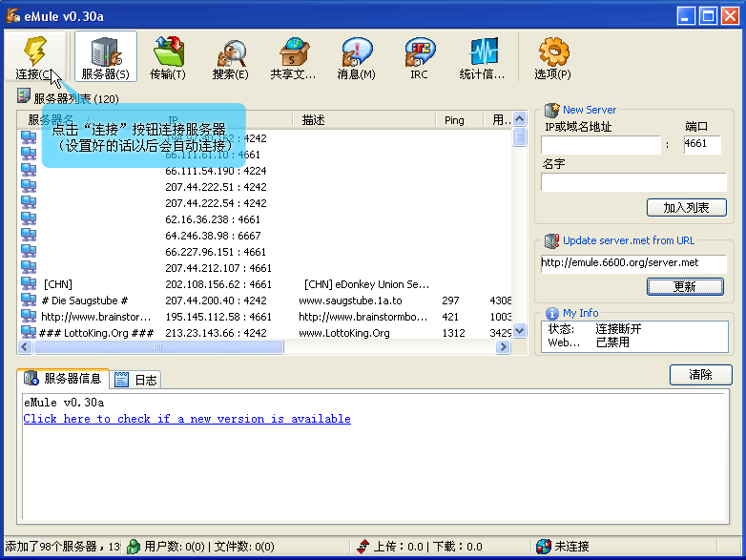Open the IRC chat view
Viewport: 746px width, 560px height.
(419, 56)
